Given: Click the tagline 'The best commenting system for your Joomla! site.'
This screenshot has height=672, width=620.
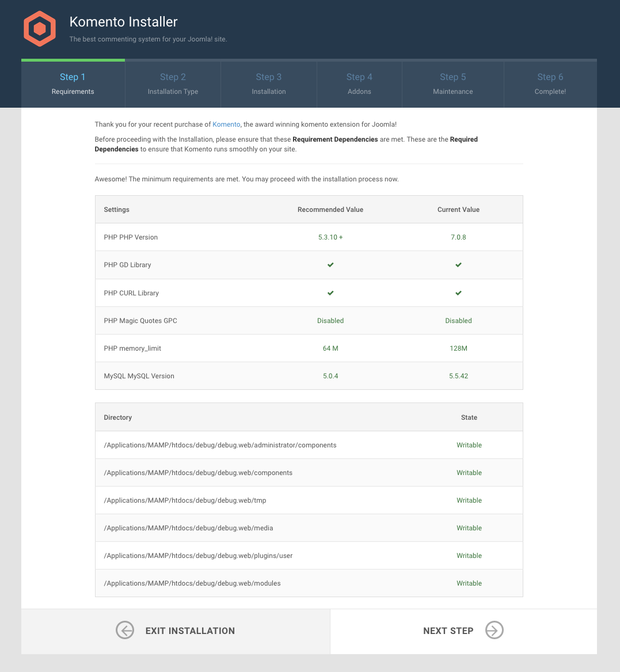Looking at the screenshot, I should click(149, 39).
